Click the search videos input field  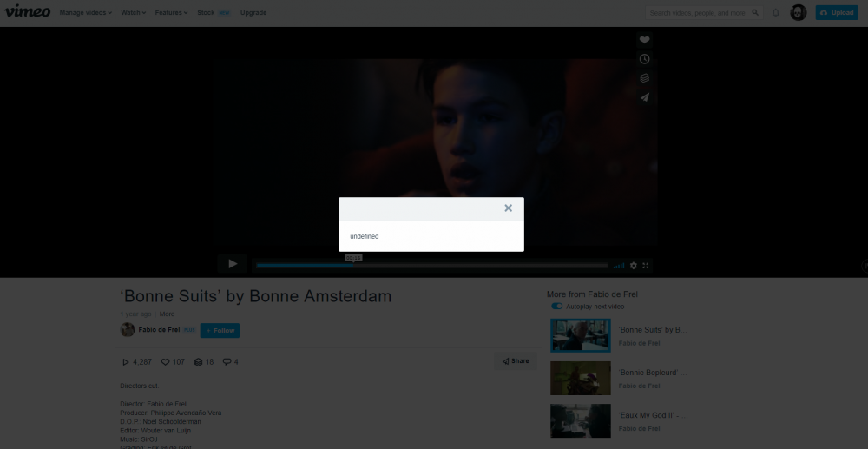(697, 13)
